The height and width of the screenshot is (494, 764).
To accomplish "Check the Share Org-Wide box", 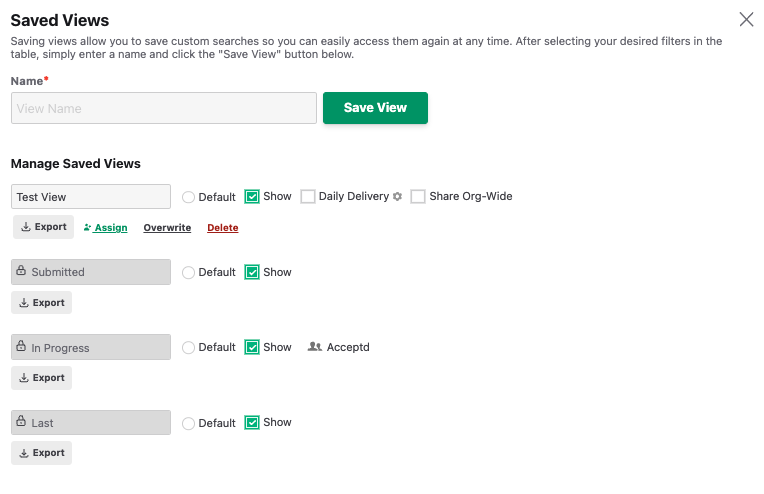I will point(418,197).
